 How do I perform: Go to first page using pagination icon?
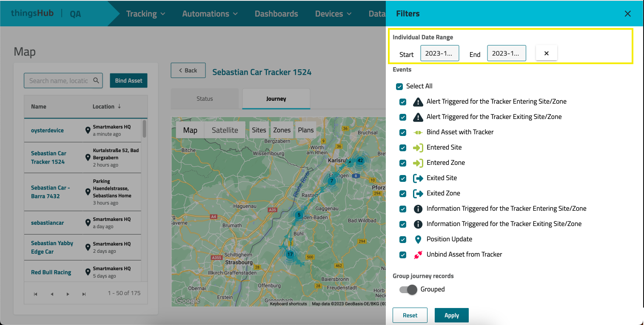(x=35, y=294)
